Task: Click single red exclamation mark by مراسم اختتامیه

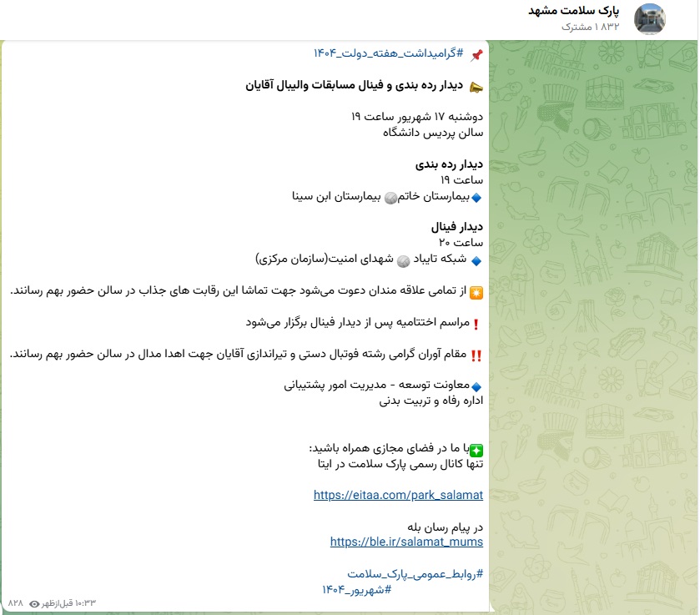Action: [476, 324]
